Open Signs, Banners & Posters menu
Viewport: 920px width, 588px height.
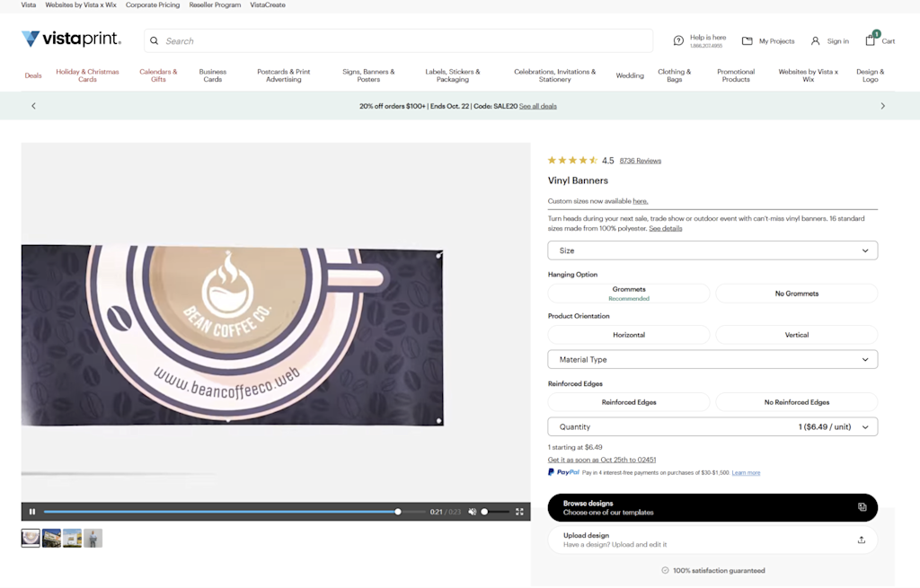368,75
